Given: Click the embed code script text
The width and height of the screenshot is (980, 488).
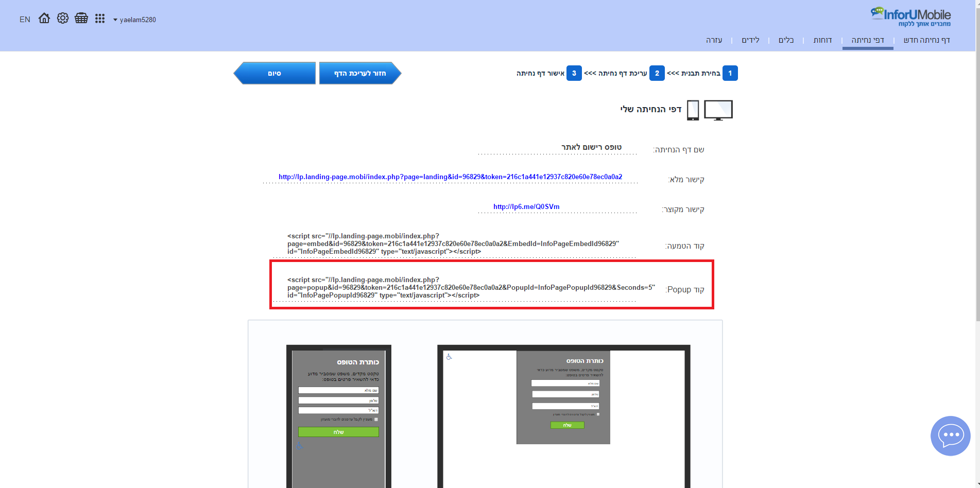Looking at the screenshot, I should pyautogui.click(x=453, y=244).
